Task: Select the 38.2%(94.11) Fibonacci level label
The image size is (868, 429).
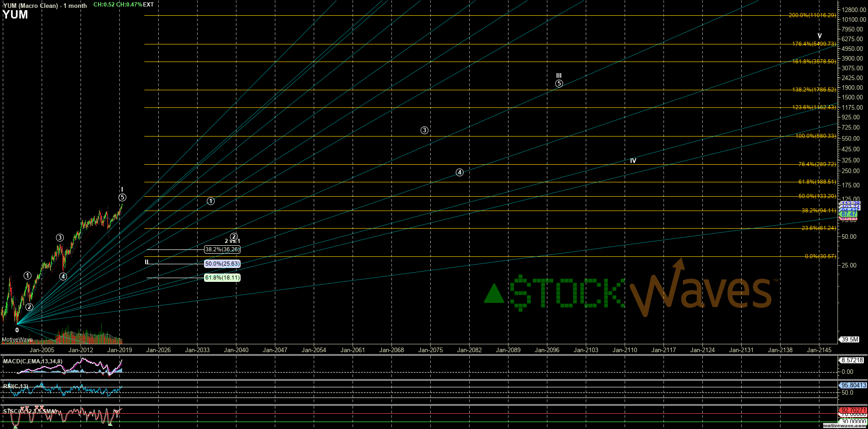Action: tap(819, 211)
